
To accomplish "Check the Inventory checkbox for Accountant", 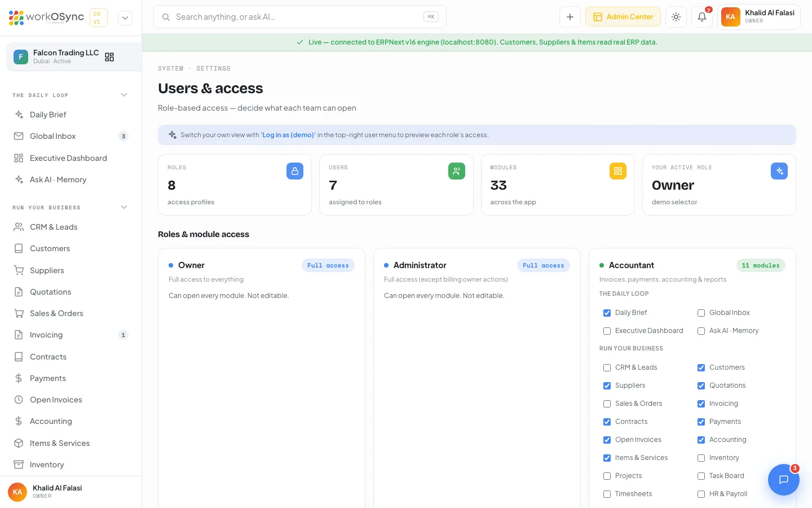I will coord(701,458).
